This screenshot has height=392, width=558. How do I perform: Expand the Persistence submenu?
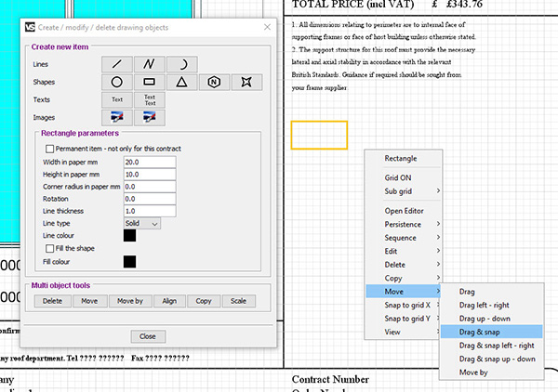pos(404,224)
